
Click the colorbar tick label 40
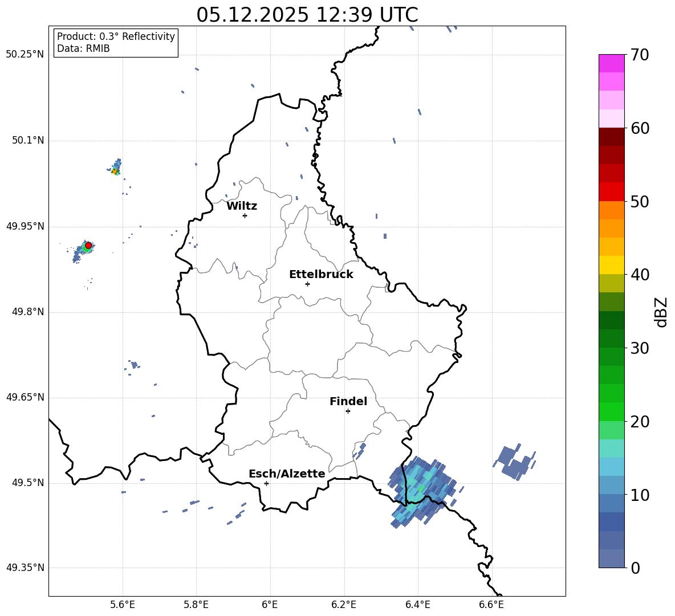pos(640,275)
